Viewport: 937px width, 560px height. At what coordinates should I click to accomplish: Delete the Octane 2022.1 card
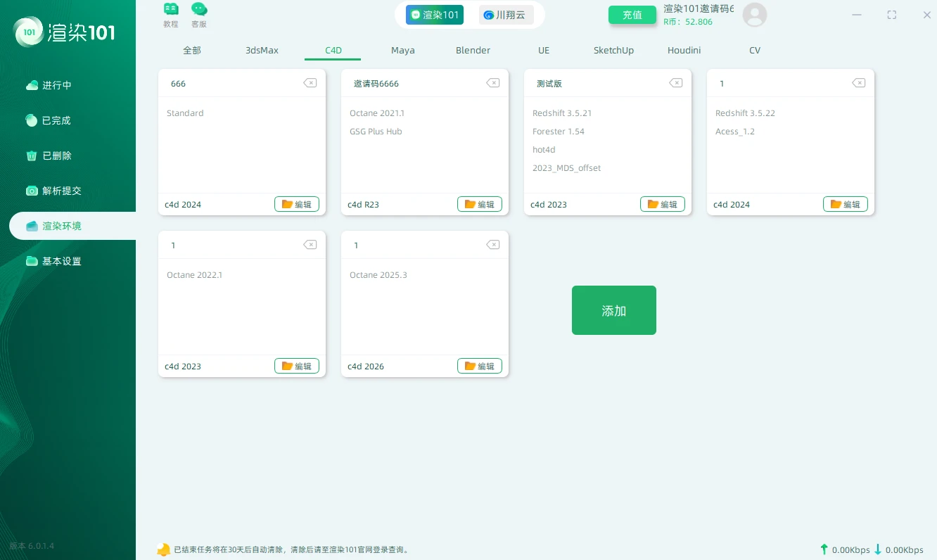point(310,245)
